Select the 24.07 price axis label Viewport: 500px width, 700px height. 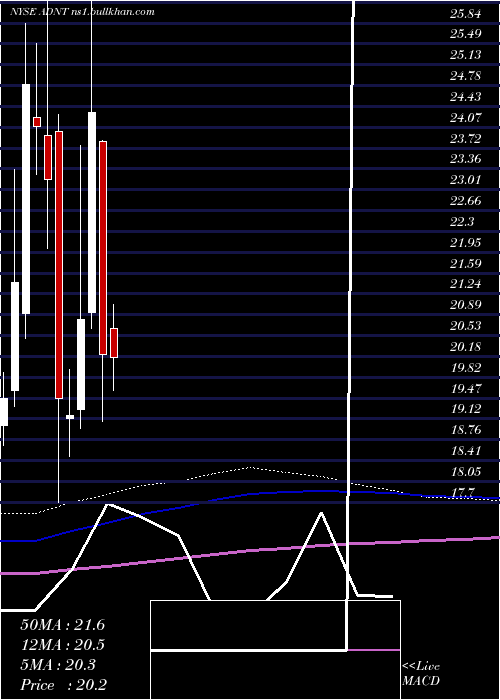click(x=465, y=118)
